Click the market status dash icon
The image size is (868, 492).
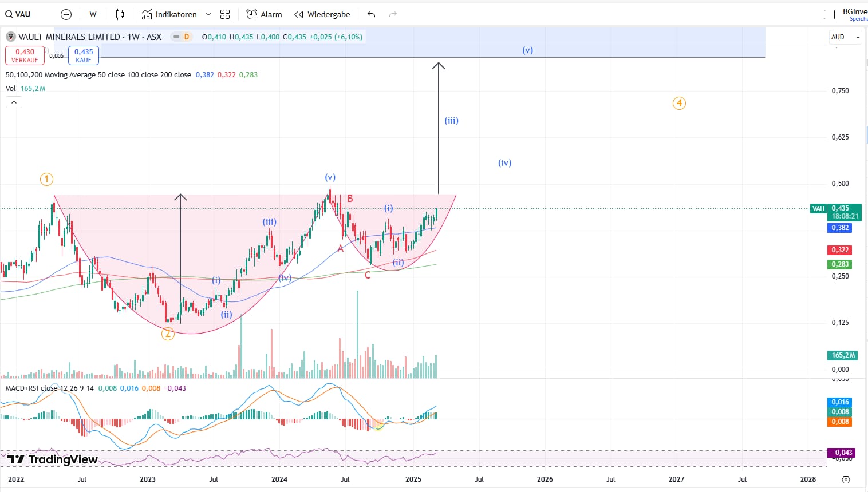point(176,37)
